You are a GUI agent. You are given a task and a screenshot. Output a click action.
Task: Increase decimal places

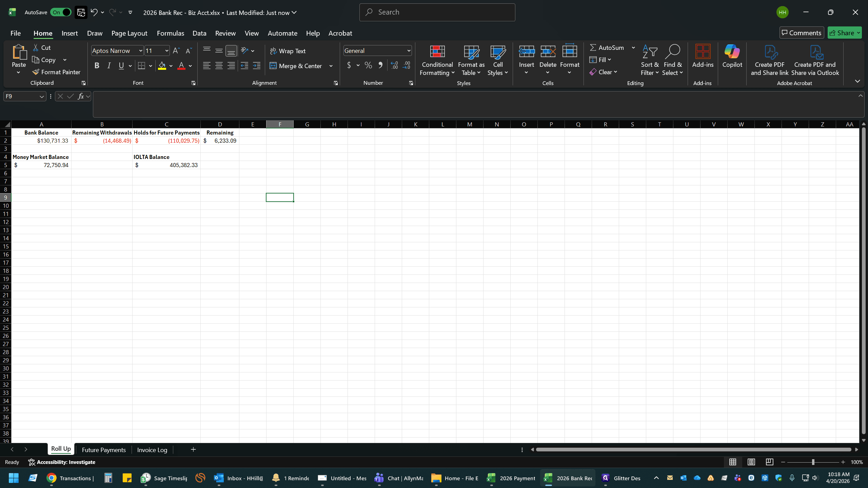coord(394,65)
